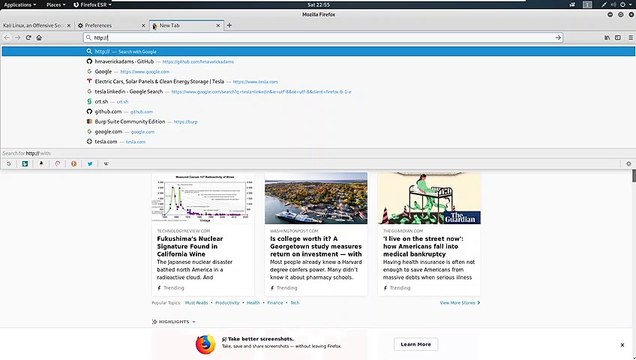636x360 pixels.
Task: Search with Google one-off engine icon
Action: [x=9, y=164]
